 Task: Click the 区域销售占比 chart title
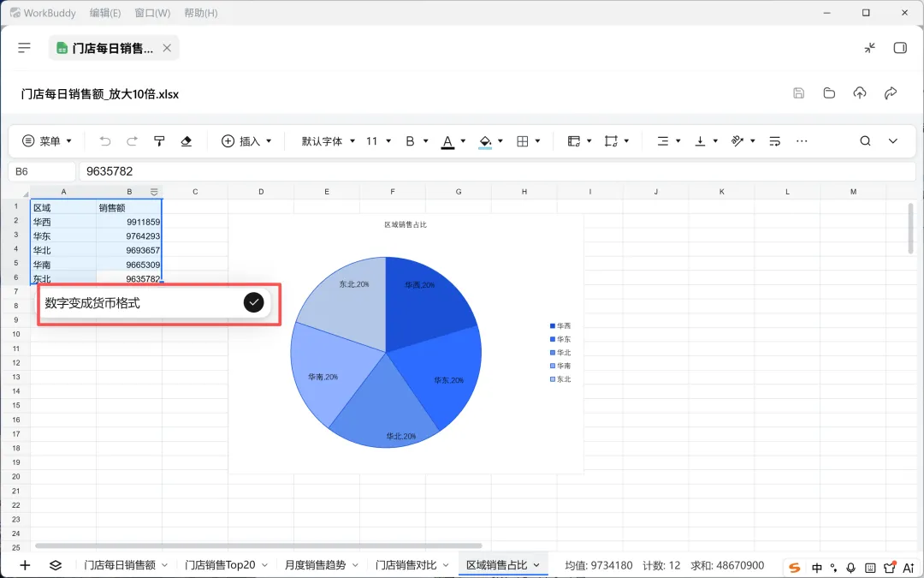coord(406,224)
